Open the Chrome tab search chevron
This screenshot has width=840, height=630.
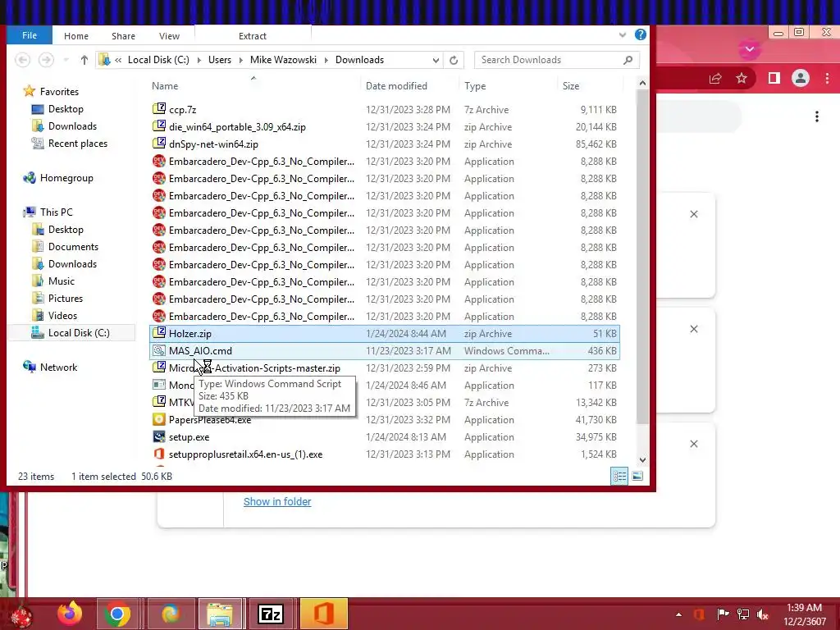(750, 49)
